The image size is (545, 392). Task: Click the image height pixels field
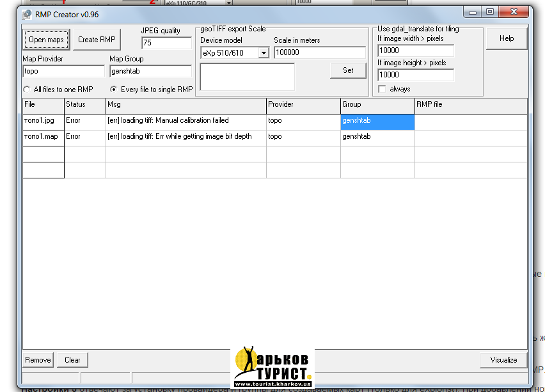pos(415,75)
